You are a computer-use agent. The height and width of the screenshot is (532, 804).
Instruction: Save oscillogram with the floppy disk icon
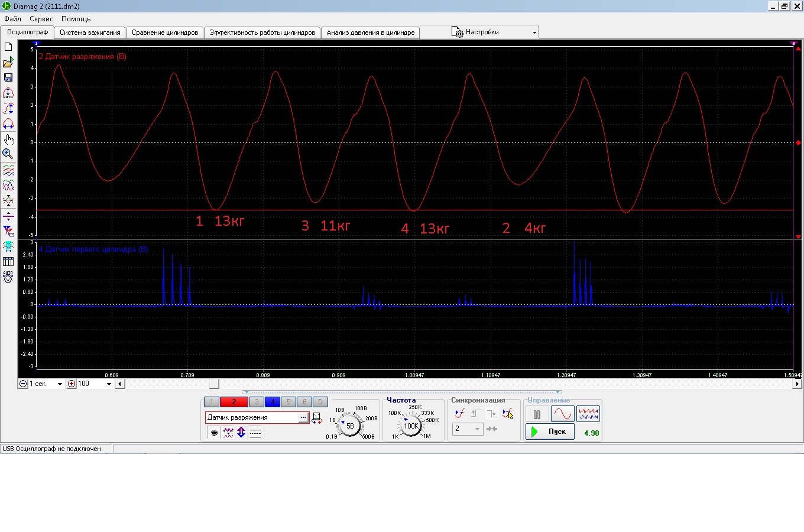(8, 77)
